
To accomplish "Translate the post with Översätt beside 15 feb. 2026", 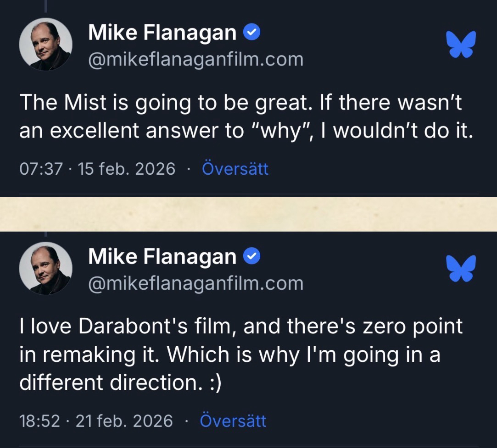I will (235, 169).
